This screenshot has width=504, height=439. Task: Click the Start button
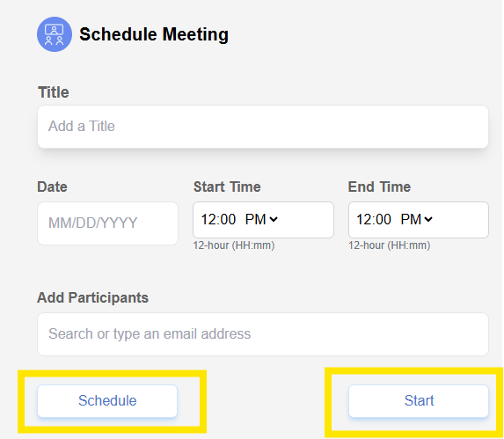point(419,401)
